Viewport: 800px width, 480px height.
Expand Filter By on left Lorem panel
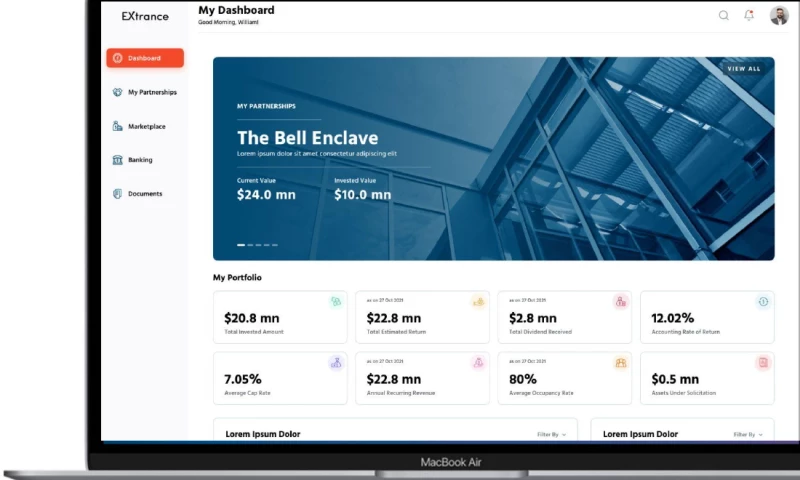[x=552, y=435]
